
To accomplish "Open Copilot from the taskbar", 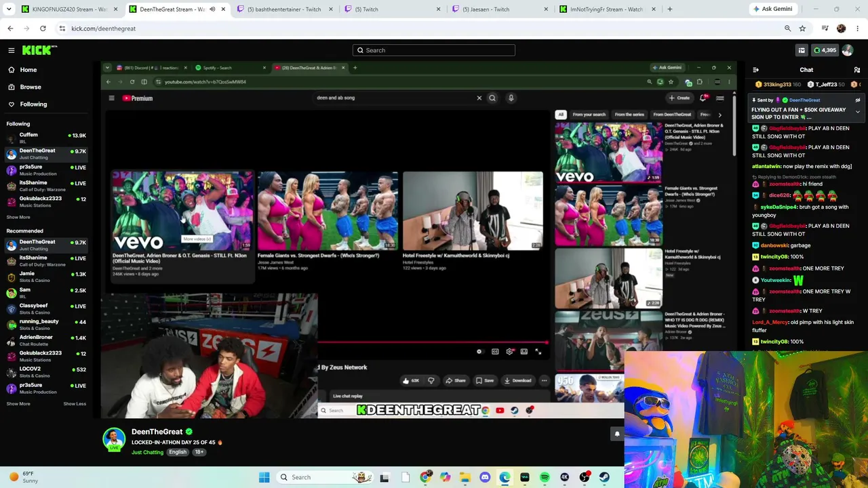I will (445, 477).
